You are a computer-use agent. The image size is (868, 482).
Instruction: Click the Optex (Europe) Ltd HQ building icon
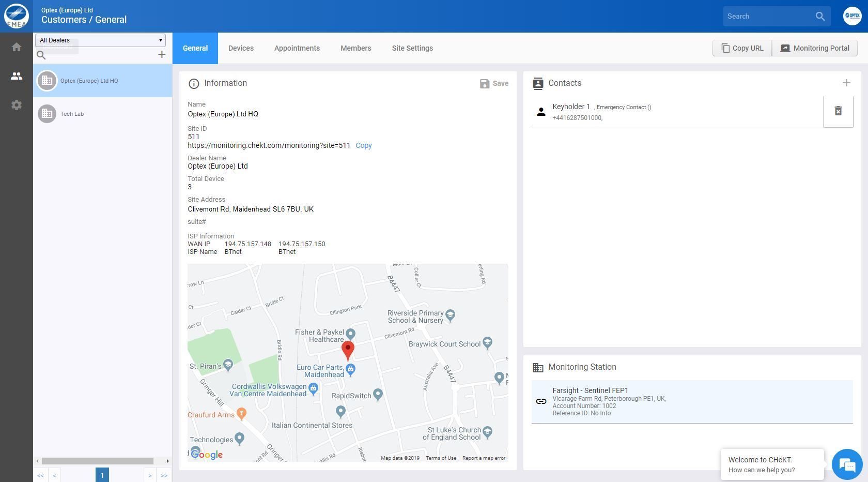click(47, 81)
